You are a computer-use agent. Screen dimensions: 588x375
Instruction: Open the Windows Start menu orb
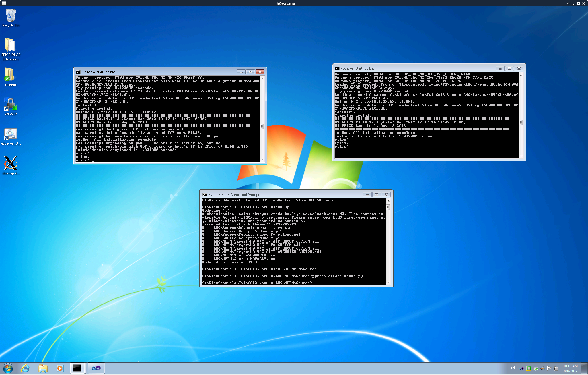point(8,368)
